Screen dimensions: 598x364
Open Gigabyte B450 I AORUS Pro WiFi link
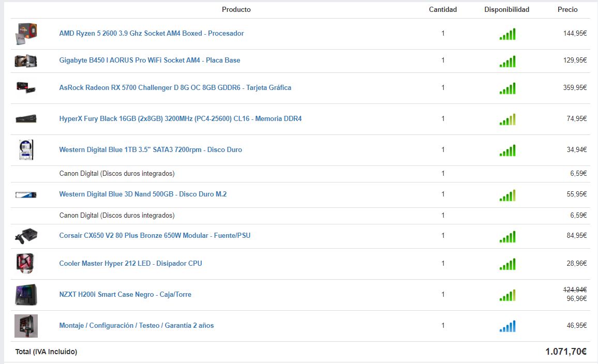click(x=149, y=60)
